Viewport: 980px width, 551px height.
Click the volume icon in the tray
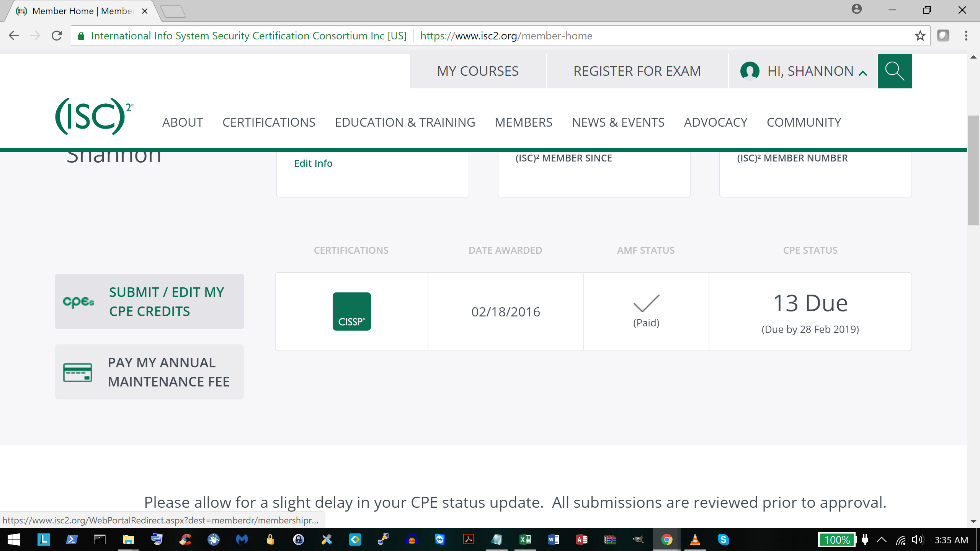918,540
